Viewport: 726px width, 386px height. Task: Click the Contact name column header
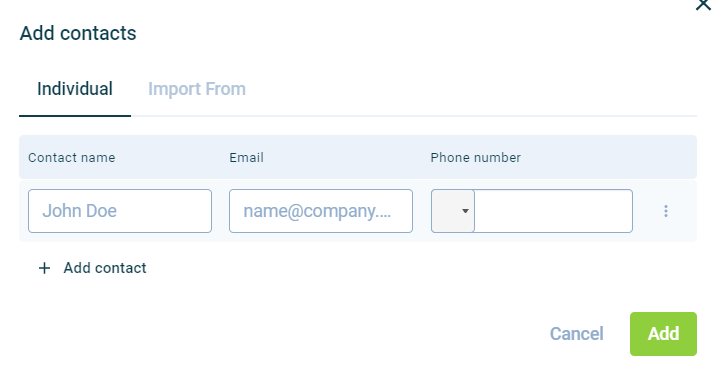coord(72,157)
